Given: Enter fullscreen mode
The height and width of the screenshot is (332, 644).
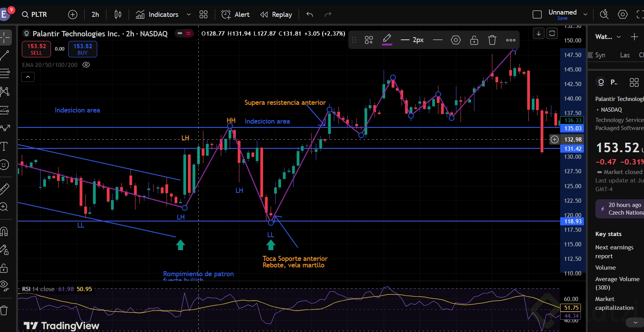Looking at the screenshot, I should click(x=640, y=15).
